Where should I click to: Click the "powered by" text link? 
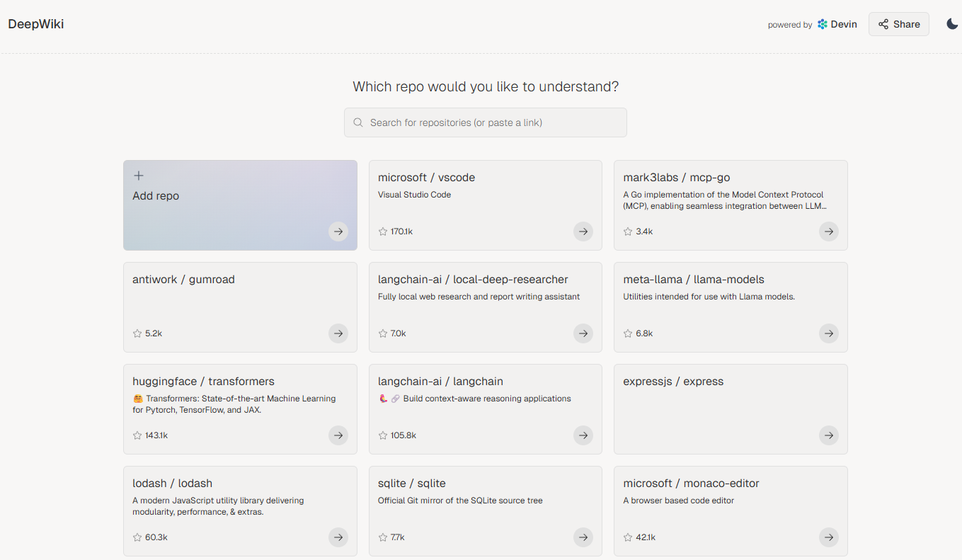tap(790, 25)
